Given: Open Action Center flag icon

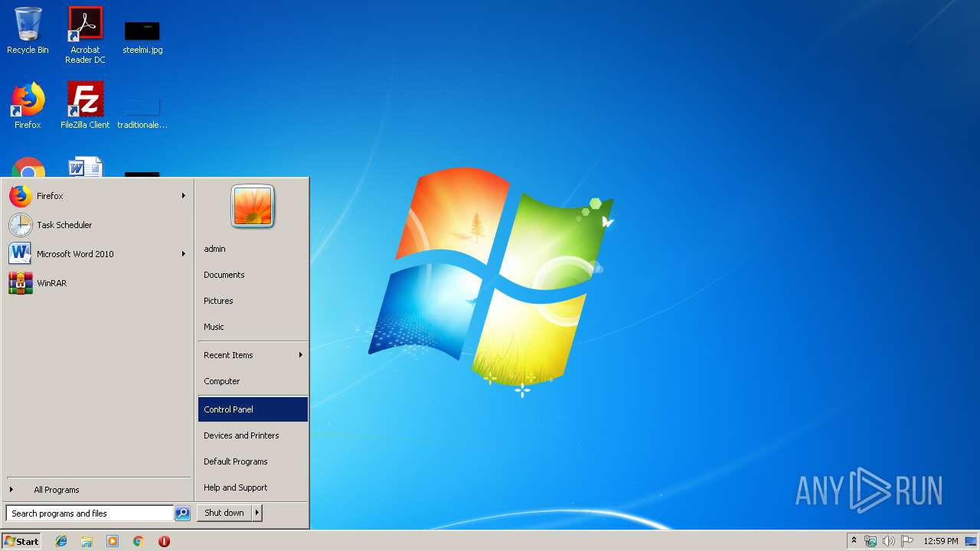Looking at the screenshot, I should tap(906, 541).
